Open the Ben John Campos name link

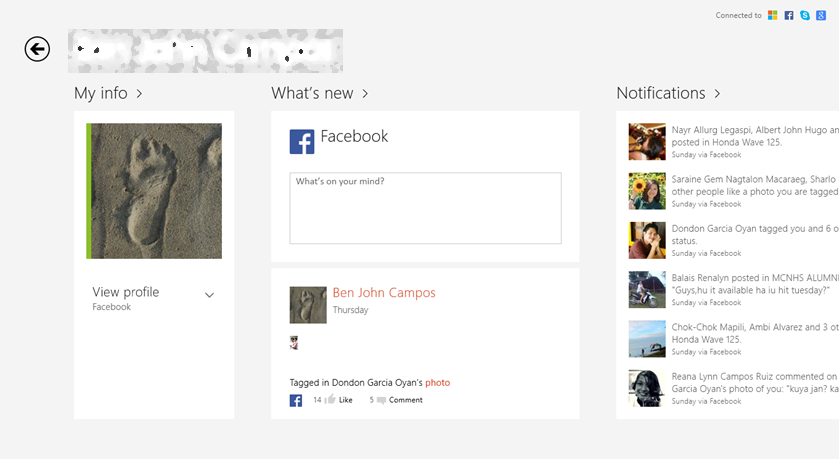click(384, 293)
